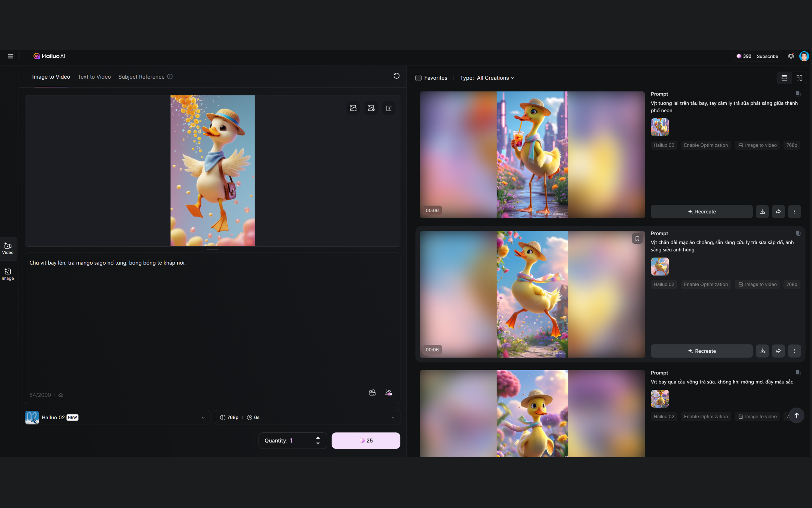The height and width of the screenshot is (508, 812).
Task: Expand the 768p 6s resolution settings
Action: (x=307, y=417)
